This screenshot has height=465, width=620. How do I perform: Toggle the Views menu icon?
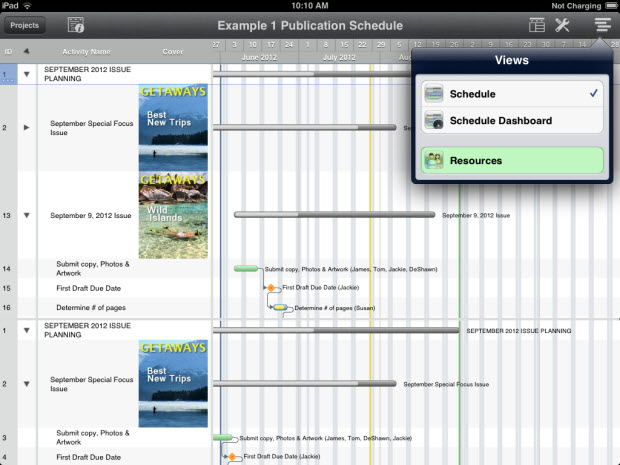601,25
